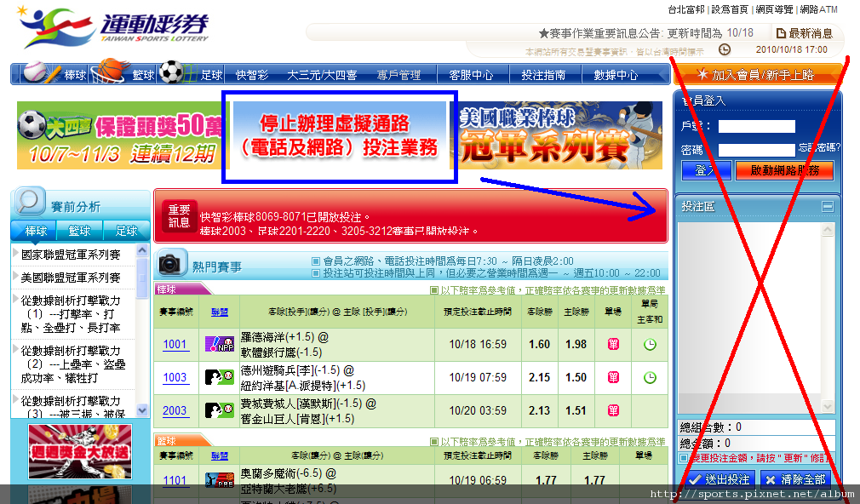This screenshot has width=860, height=504.
Task: Click the camera icon beside 熱門賽事
Action: (x=171, y=264)
